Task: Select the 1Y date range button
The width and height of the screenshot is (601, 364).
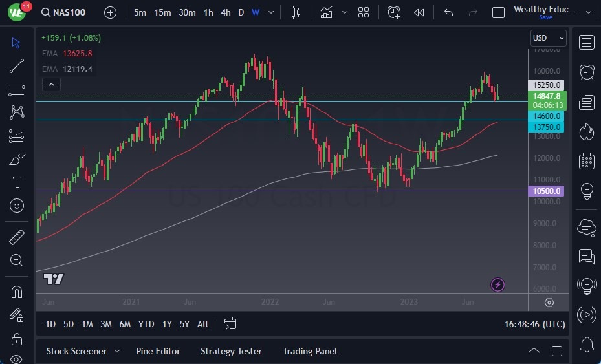Action: pyautogui.click(x=167, y=324)
